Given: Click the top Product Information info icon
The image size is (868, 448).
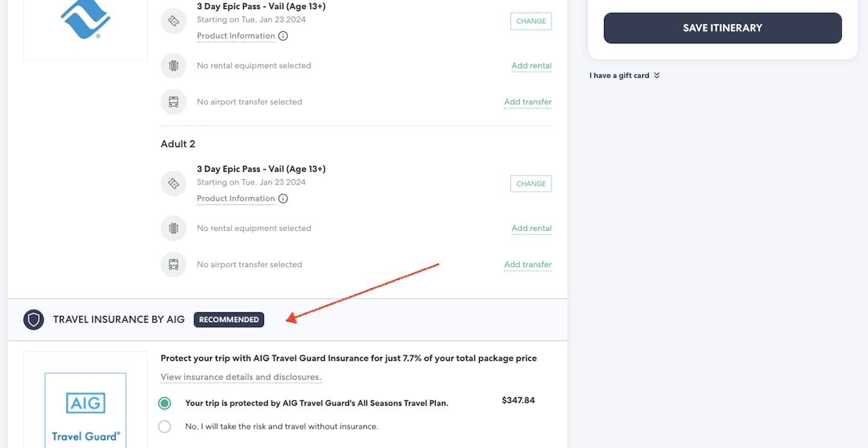Looking at the screenshot, I should click(283, 36).
